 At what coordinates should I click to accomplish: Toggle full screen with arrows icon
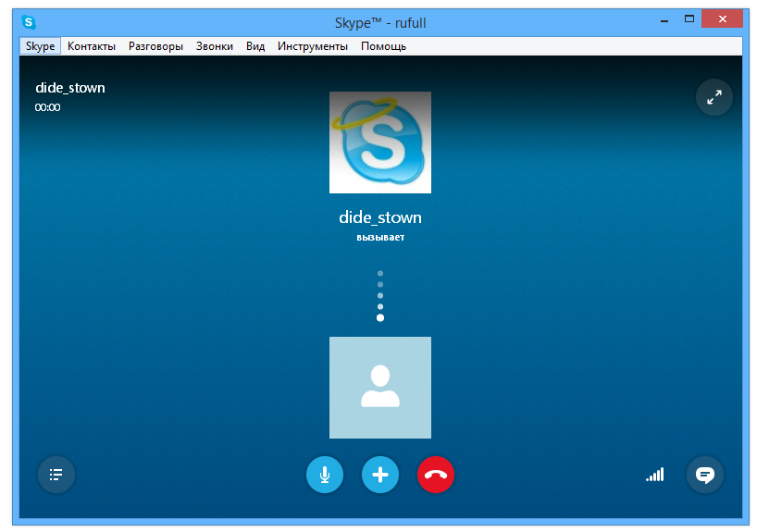coord(714,97)
